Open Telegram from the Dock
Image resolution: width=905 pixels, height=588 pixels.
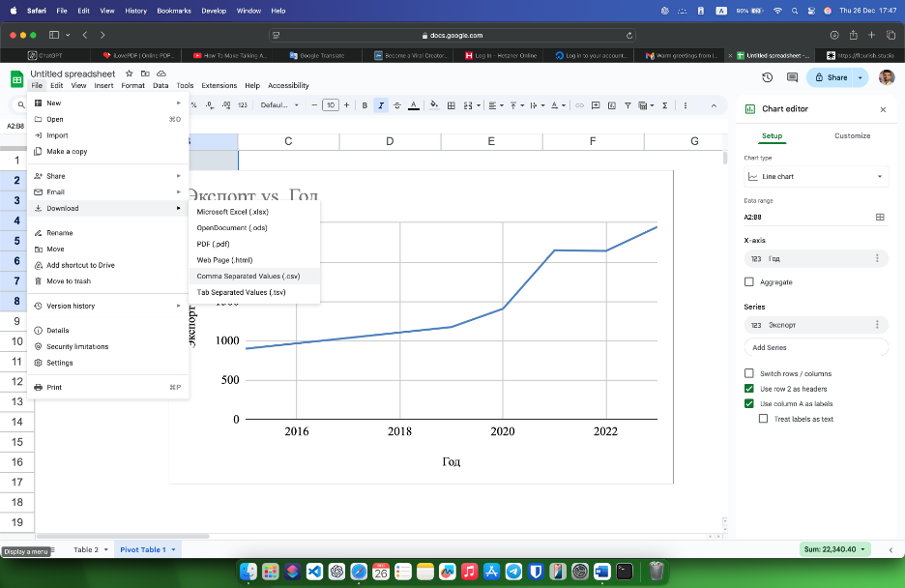[x=513, y=572]
